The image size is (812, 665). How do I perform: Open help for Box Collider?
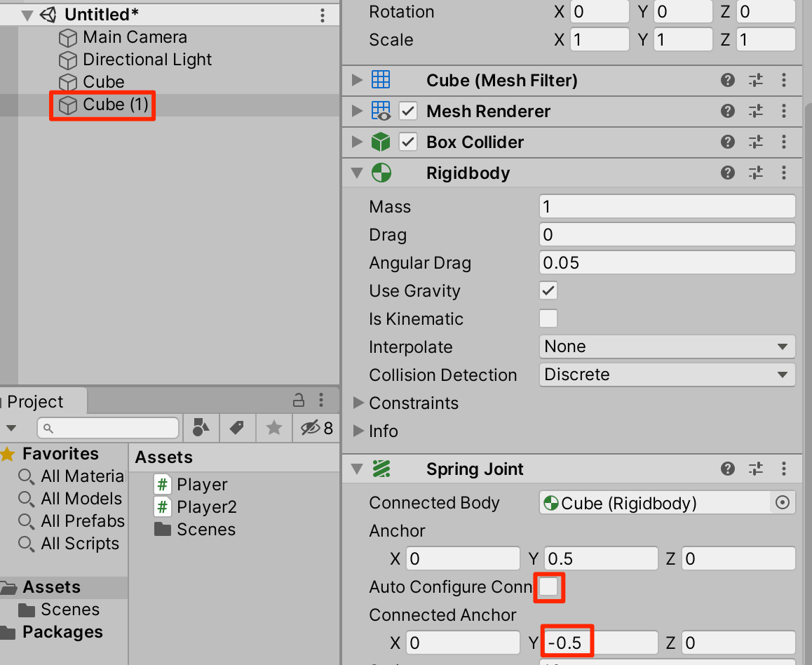coord(728,142)
